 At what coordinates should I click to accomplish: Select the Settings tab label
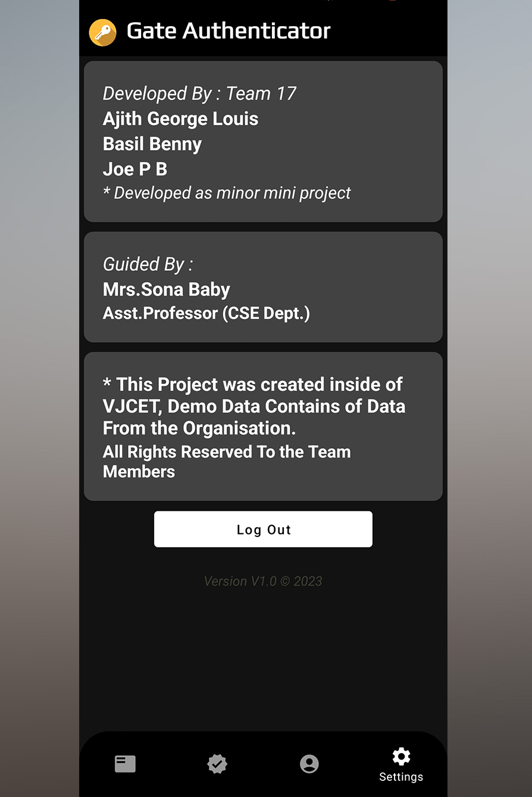(x=401, y=777)
